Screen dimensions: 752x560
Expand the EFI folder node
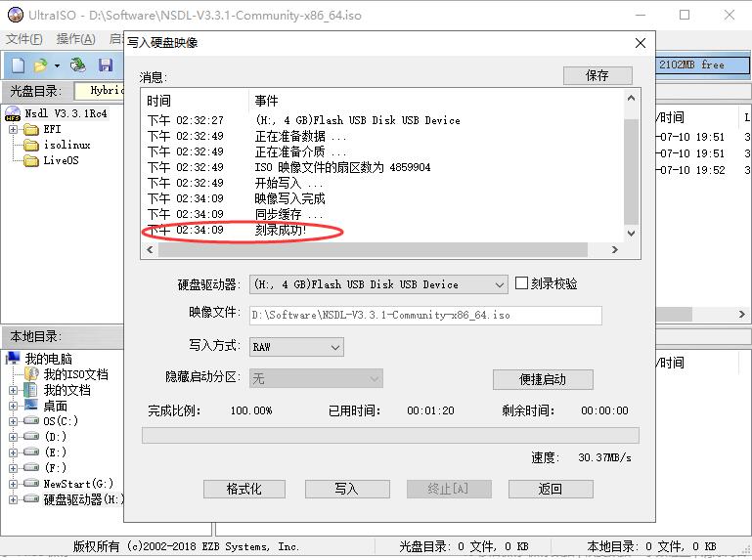pos(14,129)
